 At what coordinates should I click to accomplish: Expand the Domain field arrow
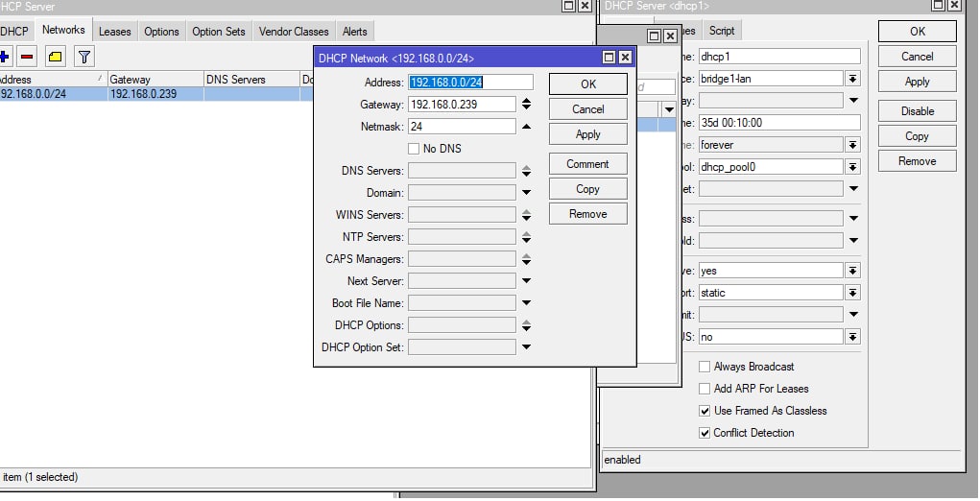[x=526, y=192]
